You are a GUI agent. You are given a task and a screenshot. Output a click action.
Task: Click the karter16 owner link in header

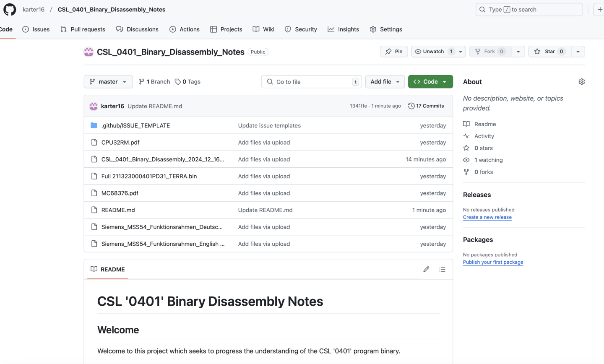pos(34,9)
